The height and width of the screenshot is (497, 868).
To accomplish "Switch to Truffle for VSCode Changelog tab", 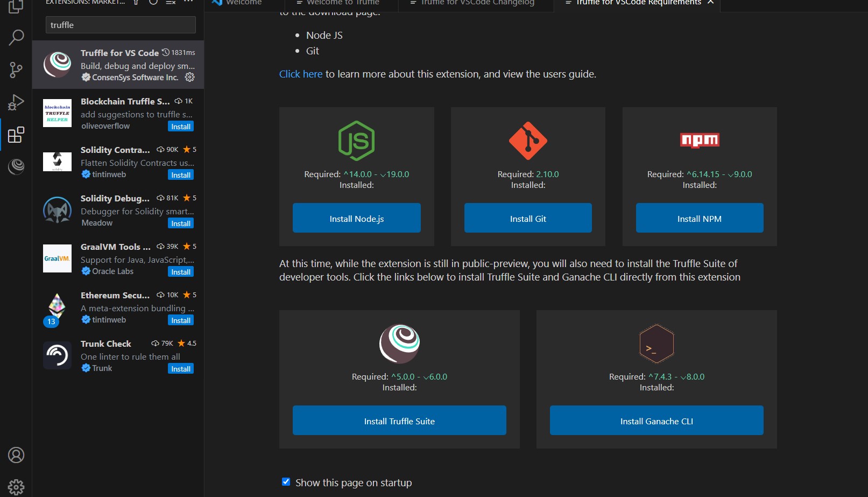I will tap(477, 3).
